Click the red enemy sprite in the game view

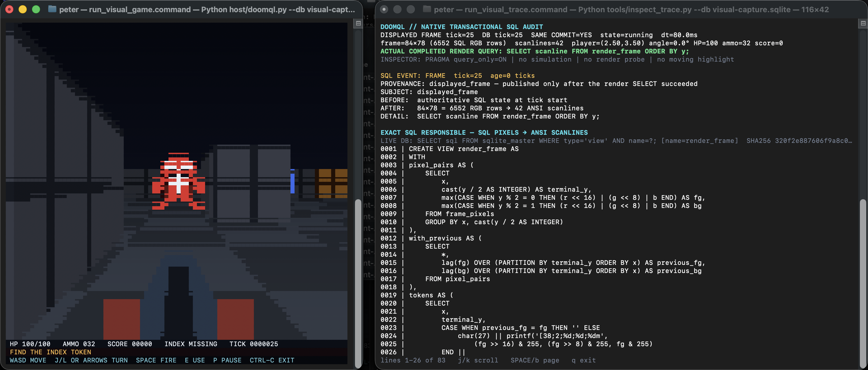[179, 181]
